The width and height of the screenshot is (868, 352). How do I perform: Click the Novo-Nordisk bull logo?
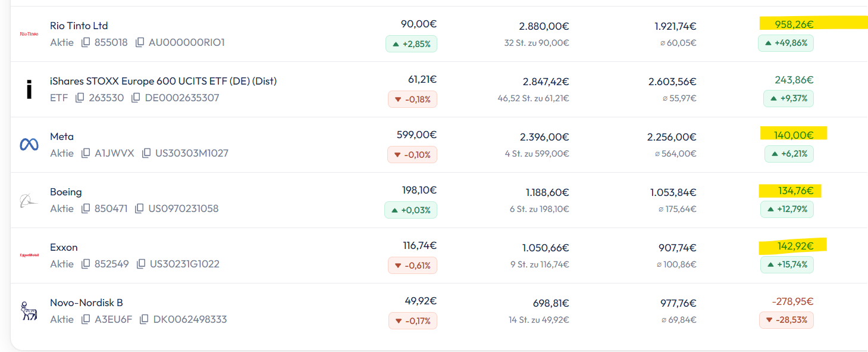tap(29, 311)
